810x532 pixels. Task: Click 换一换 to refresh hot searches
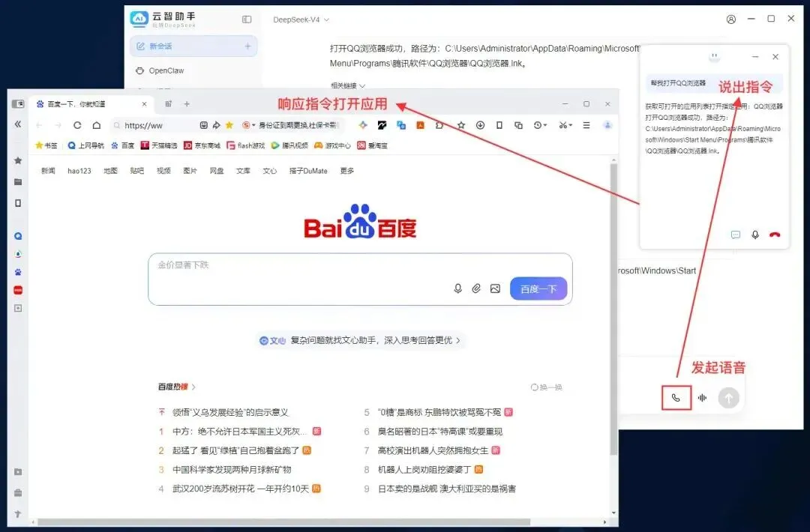546,387
